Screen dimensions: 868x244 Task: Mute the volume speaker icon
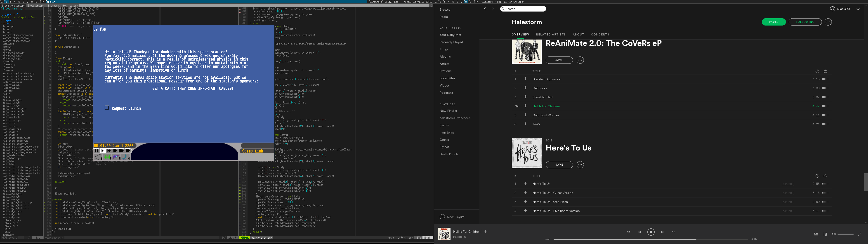(833, 234)
